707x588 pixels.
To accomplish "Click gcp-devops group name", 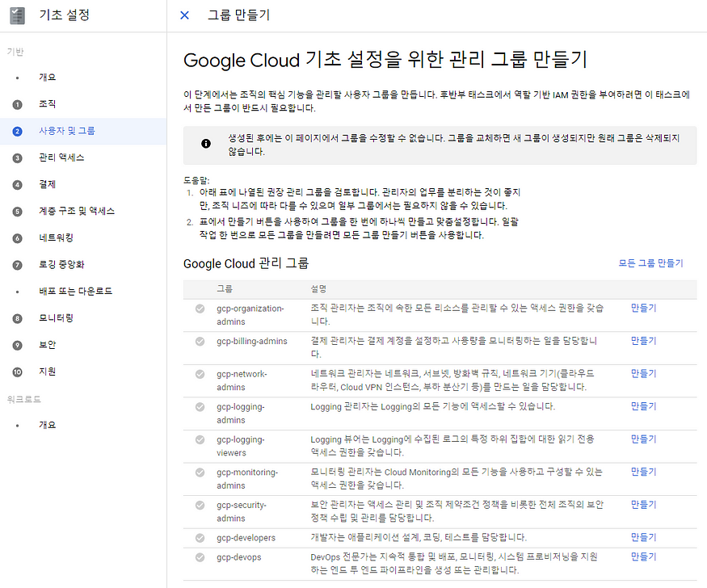I will pyautogui.click(x=238, y=557).
